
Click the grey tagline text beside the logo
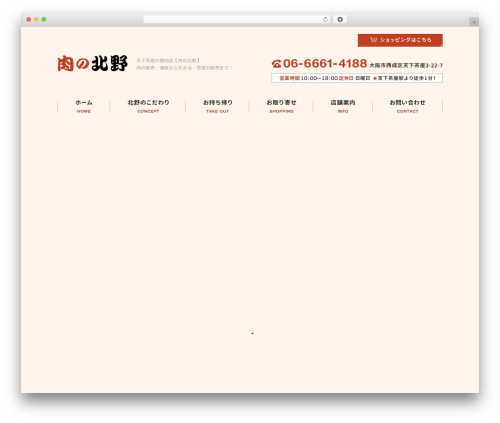184,64
